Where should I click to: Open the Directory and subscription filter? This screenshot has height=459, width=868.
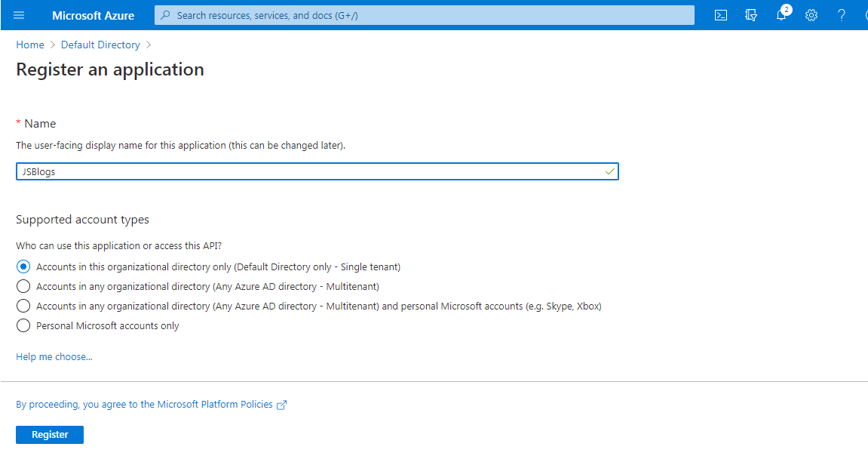[x=751, y=15]
